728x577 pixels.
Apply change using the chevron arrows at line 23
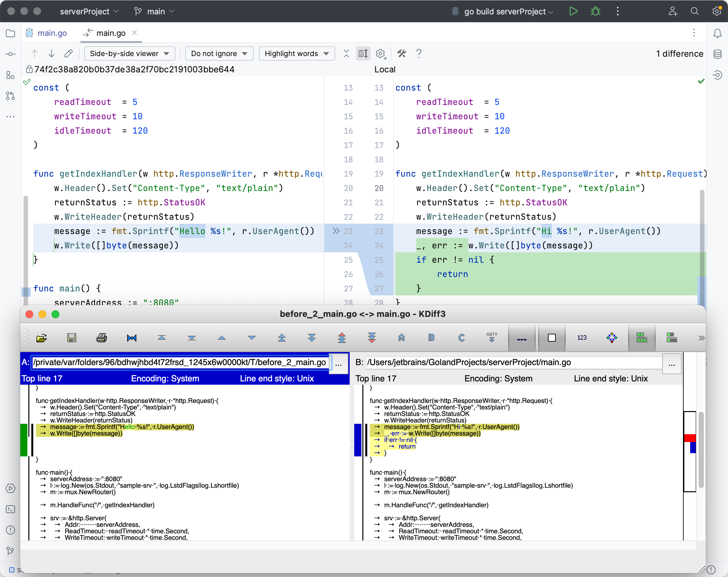pos(335,231)
